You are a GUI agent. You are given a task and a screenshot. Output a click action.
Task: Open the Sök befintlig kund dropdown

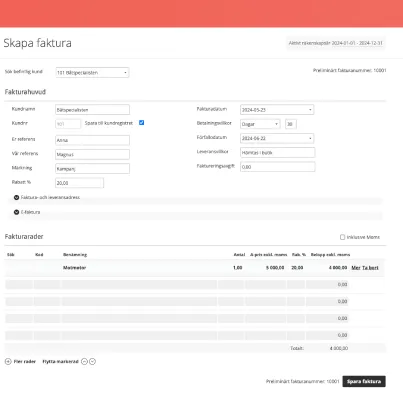click(x=92, y=73)
